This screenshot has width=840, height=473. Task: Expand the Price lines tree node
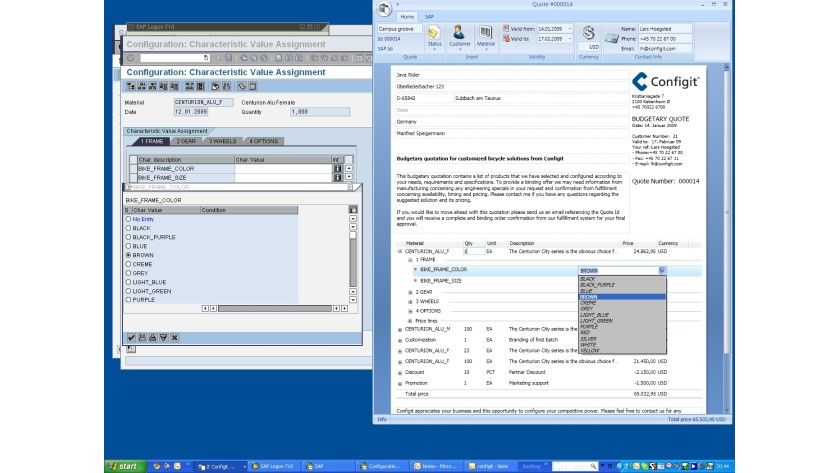[x=410, y=321]
